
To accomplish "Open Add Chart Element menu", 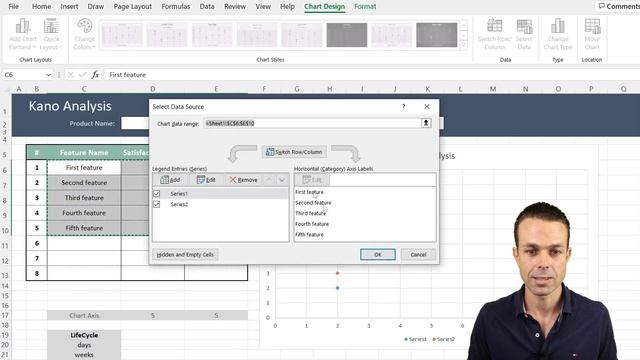I will (x=23, y=34).
